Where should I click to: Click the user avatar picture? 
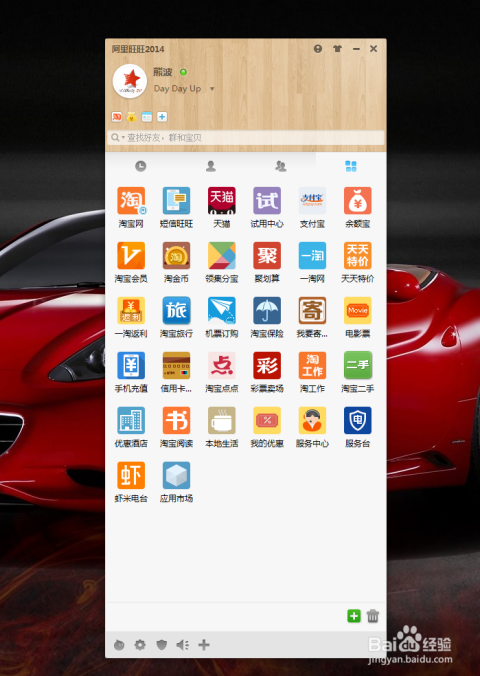pos(130,81)
